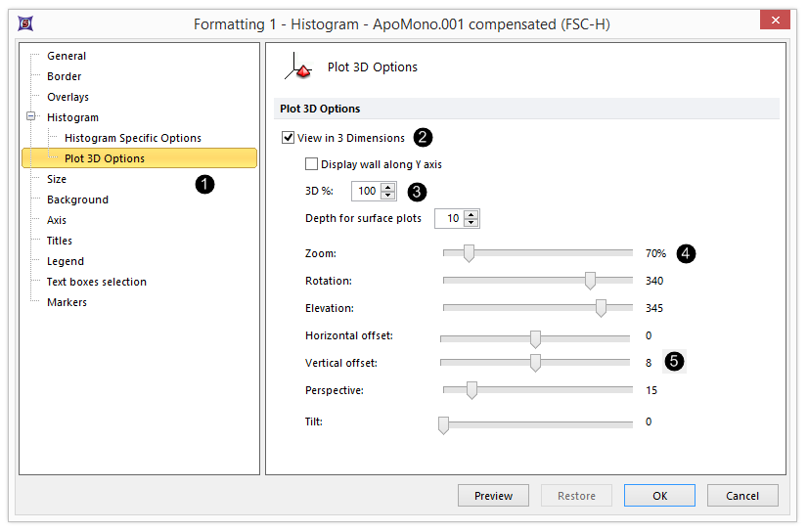808x532 pixels.
Task: Click the Zoom slider handle
Action: [x=470, y=254]
